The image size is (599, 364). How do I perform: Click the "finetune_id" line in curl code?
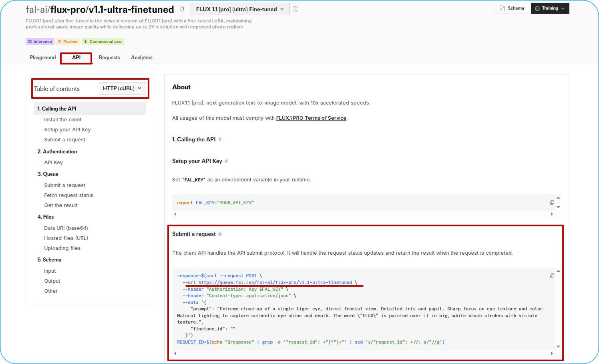pyautogui.click(x=213, y=329)
